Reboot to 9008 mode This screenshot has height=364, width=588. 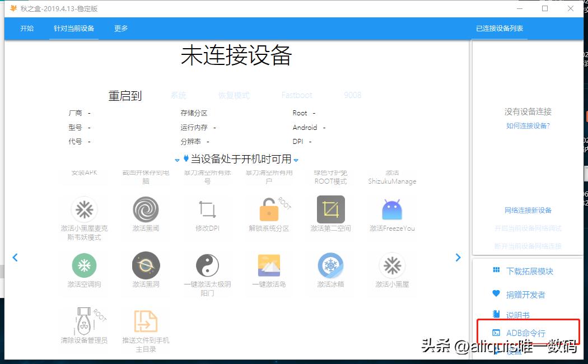(352, 96)
